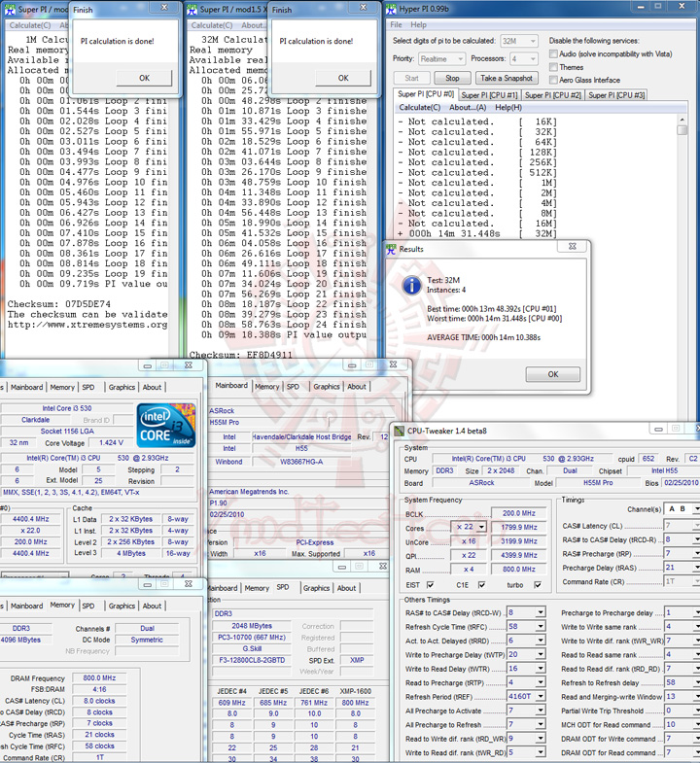700x763 pixels.
Task: Click the blue info icon in Results dialog
Action: tap(412, 285)
